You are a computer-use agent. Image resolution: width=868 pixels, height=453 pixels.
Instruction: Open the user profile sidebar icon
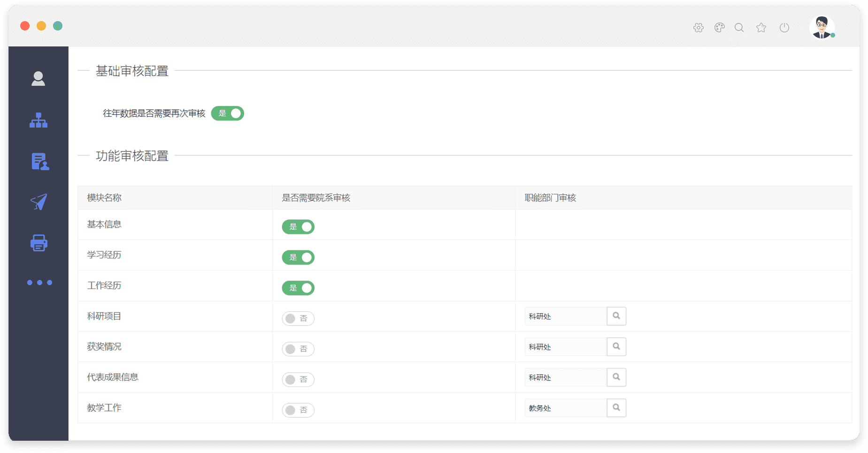[38, 79]
